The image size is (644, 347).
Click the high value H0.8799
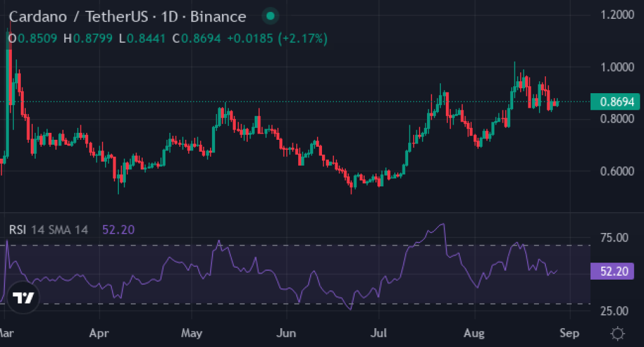click(88, 38)
